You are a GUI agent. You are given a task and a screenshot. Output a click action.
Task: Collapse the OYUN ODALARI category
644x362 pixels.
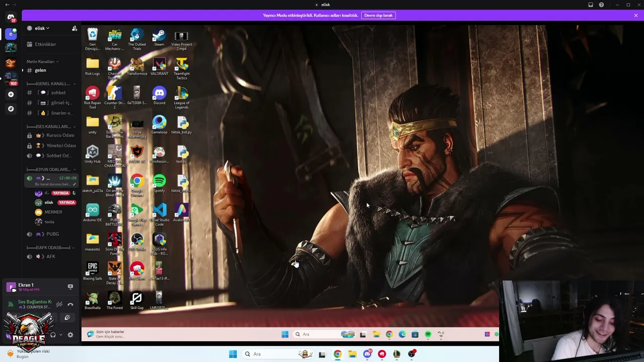pos(51,169)
